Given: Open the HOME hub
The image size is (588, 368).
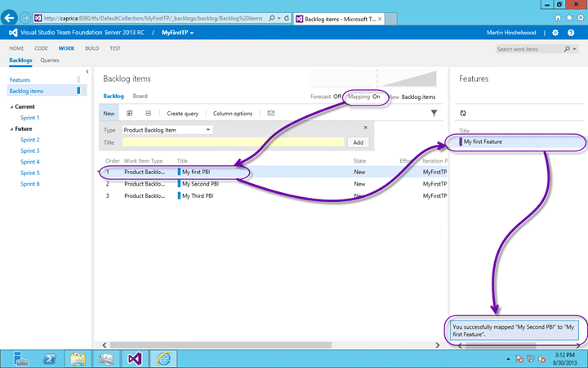Looking at the screenshot, I should [x=16, y=48].
